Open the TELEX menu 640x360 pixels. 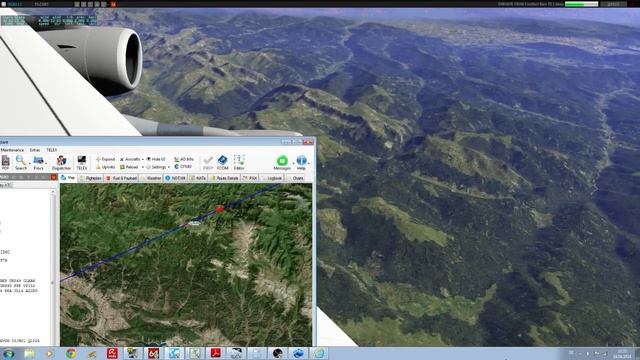pyautogui.click(x=51, y=150)
